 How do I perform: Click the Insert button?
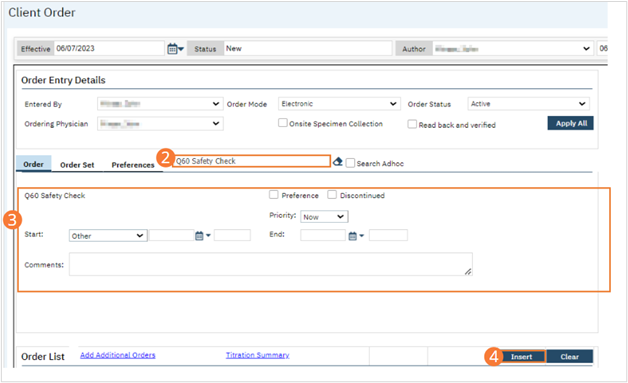pos(521,357)
